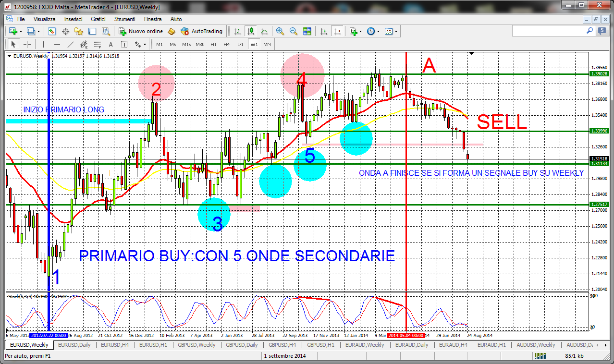Open the Strategy Tester icon
The width and height of the screenshot is (614, 364).
point(106,31)
